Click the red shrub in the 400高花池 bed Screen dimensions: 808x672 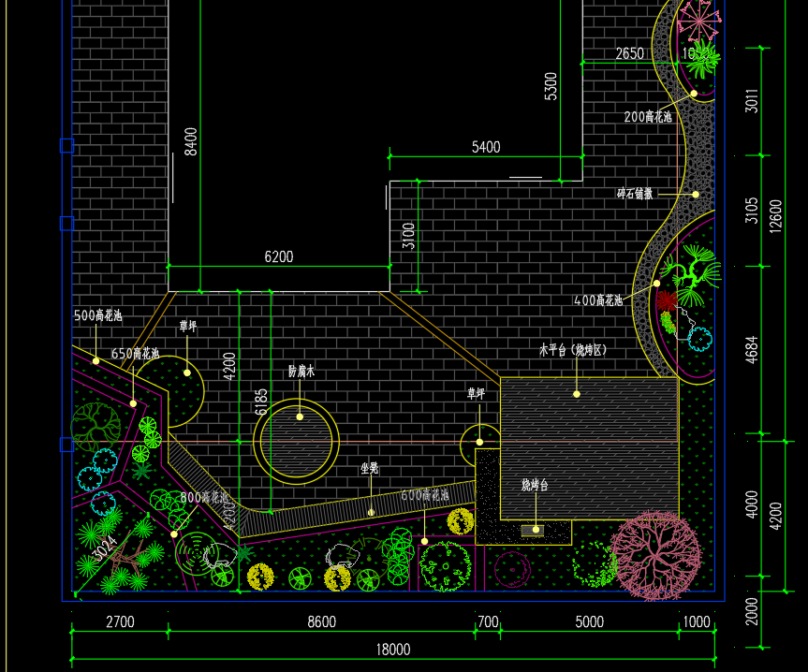pyautogui.click(x=667, y=300)
